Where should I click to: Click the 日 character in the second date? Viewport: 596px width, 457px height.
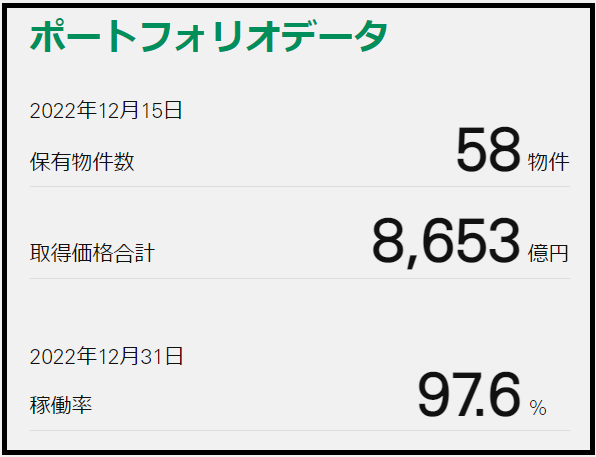[174, 357]
